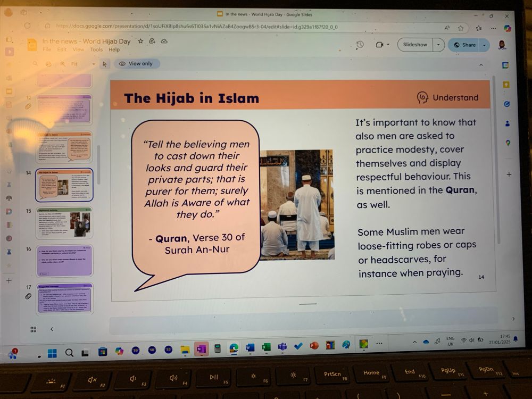
Task: Open Google account avatar
Action: click(502, 45)
